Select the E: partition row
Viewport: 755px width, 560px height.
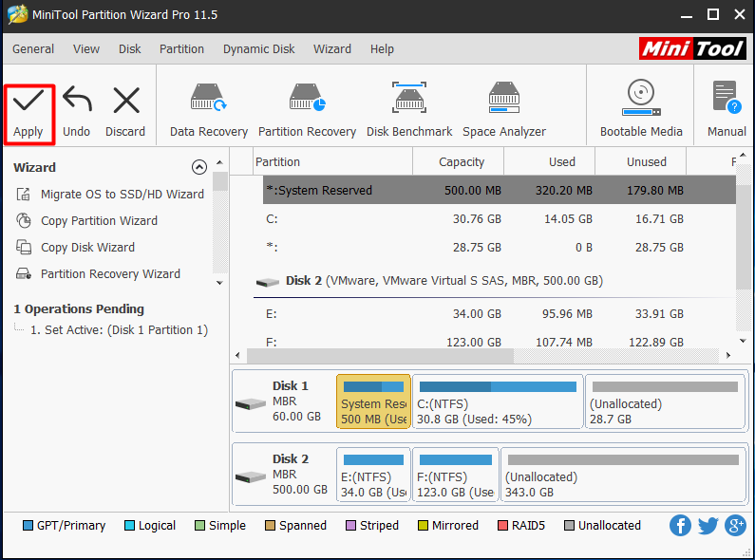point(499,313)
